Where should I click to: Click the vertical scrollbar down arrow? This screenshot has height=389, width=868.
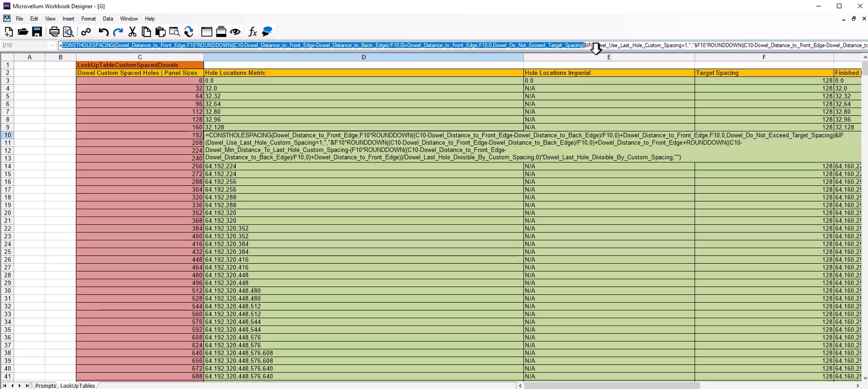tap(865, 378)
